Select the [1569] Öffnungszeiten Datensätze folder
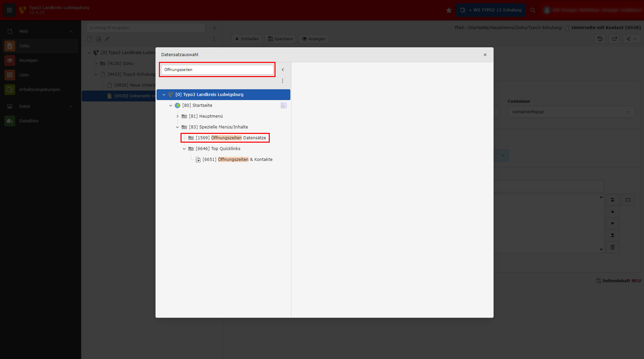Image resolution: width=644 pixels, height=359 pixels. pos(231,138)
